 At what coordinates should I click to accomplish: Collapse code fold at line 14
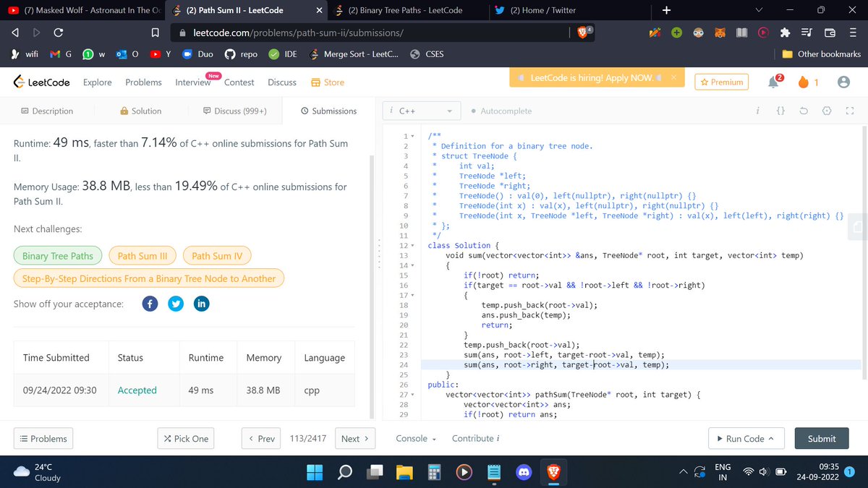412,265
